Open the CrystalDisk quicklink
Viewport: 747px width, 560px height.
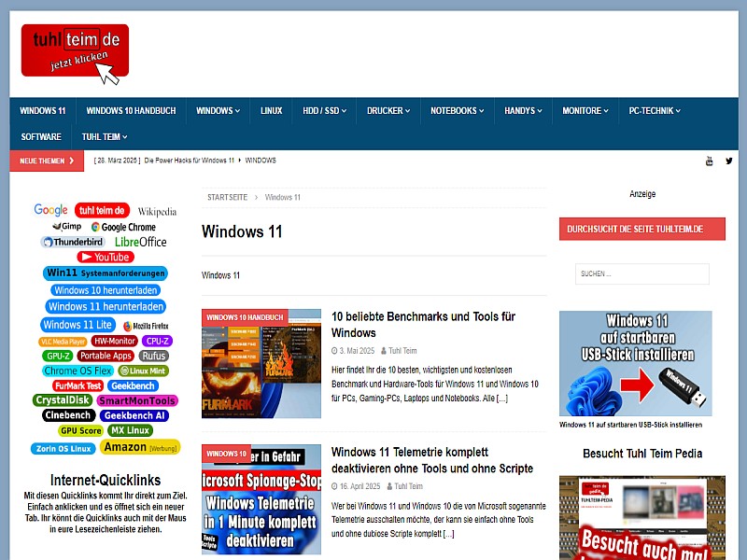(x=63, y=400)
